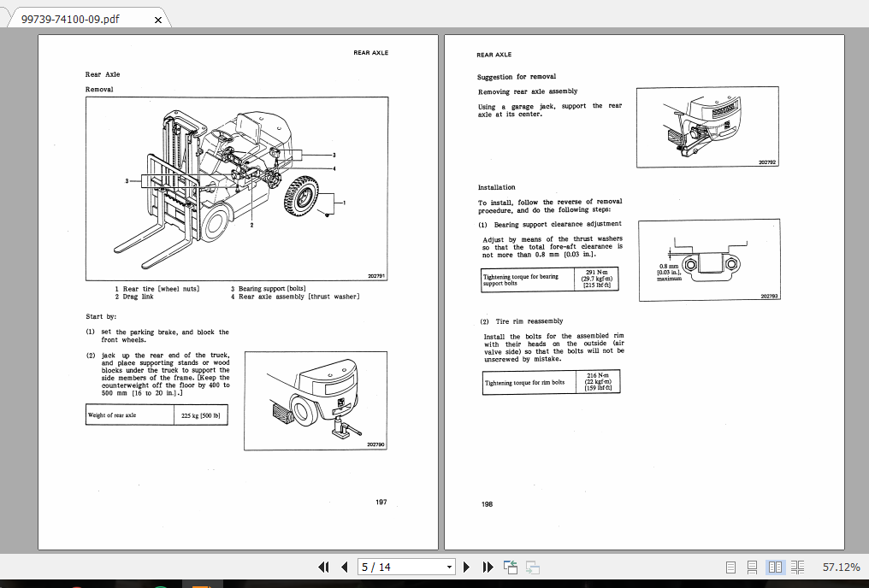The height and width of the screenshot is (588, 869).
Task: Switch to single page layout
Action: [730, 567]
